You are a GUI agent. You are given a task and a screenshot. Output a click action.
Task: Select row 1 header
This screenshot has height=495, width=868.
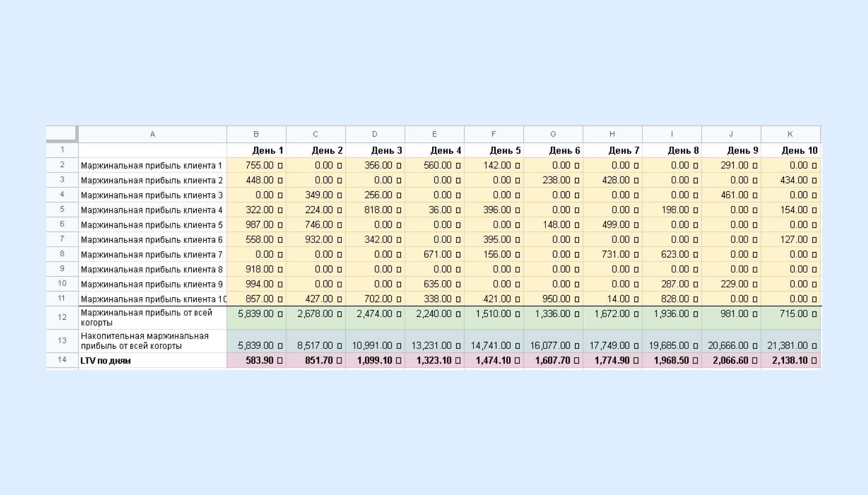pos(62,150)
